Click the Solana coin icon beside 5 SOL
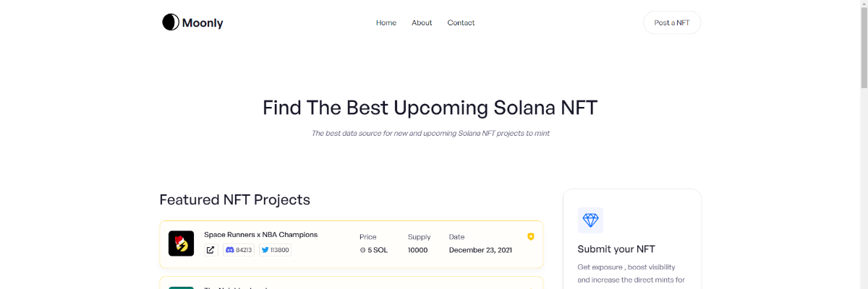 [x=363, y=250]
